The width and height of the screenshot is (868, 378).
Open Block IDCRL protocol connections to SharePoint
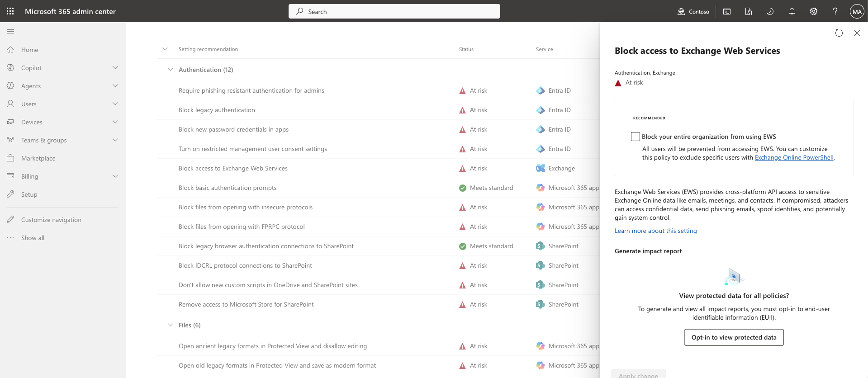245,265
